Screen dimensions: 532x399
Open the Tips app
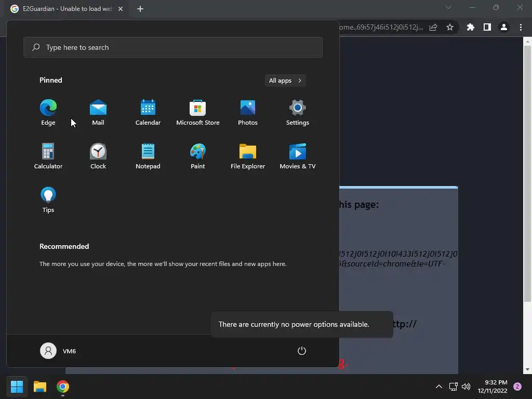[48, 200]
